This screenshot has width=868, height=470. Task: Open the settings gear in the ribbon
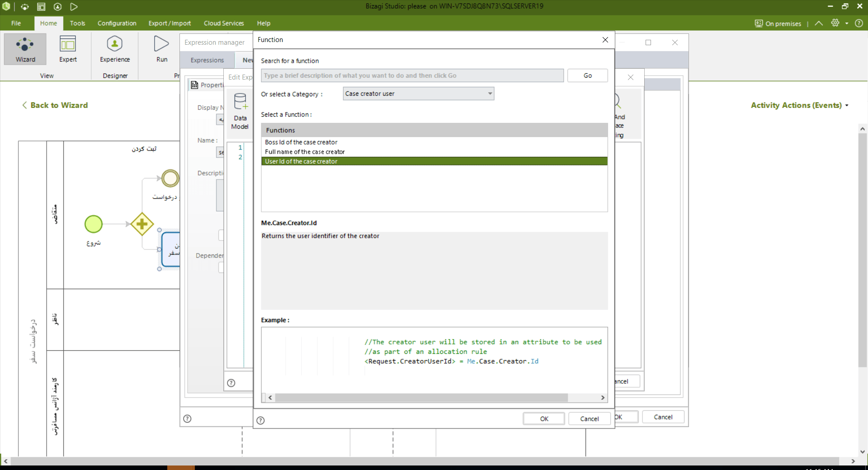[835, 23]
